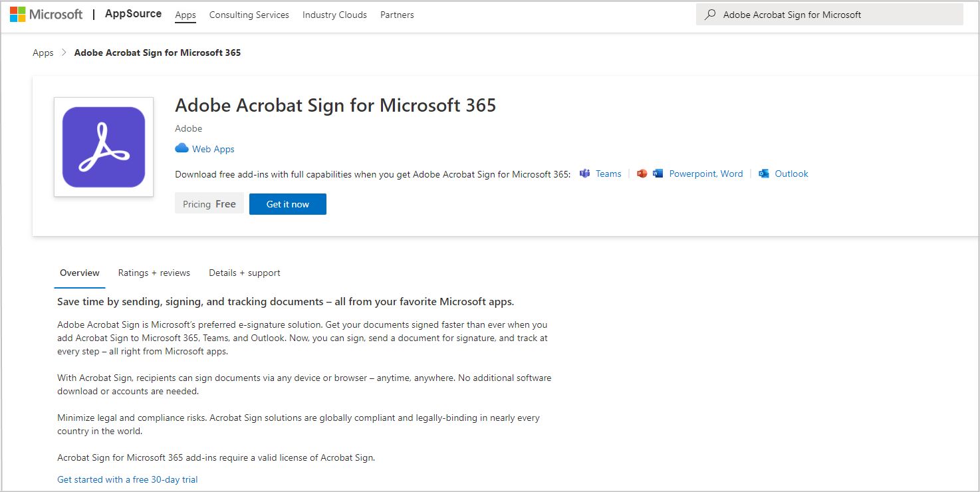The image size is (980, 492).
Task: Open the Outlook add-in link
Action: [791, 174]
